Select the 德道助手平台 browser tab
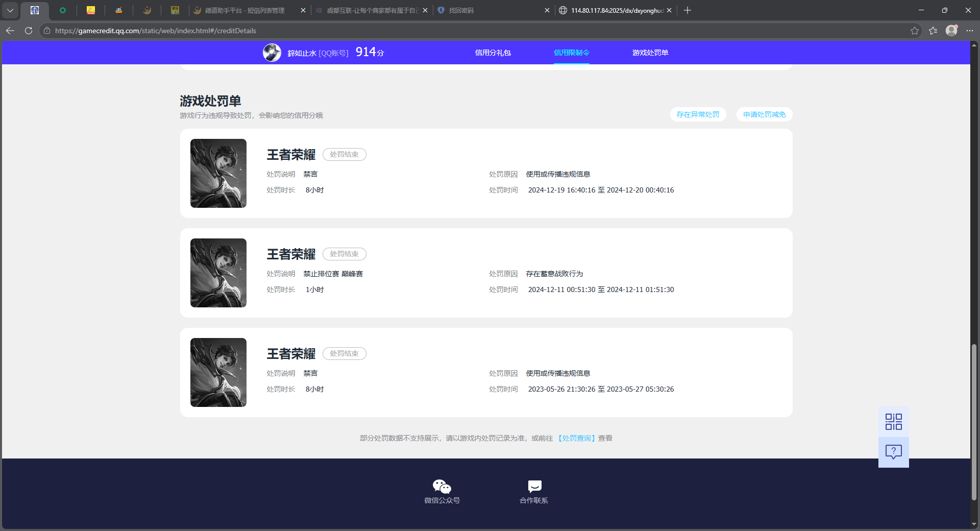 click(x=240, y=10)
